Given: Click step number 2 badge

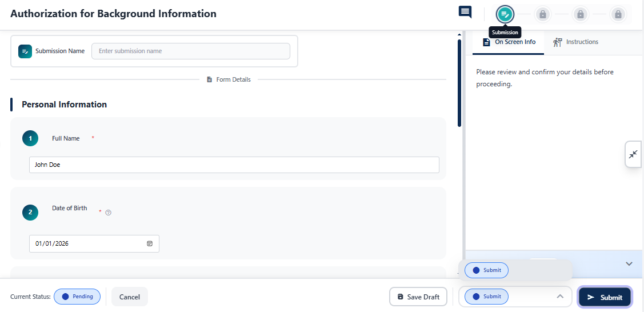Looking at the screenshot, I should [x=30, y=212].
